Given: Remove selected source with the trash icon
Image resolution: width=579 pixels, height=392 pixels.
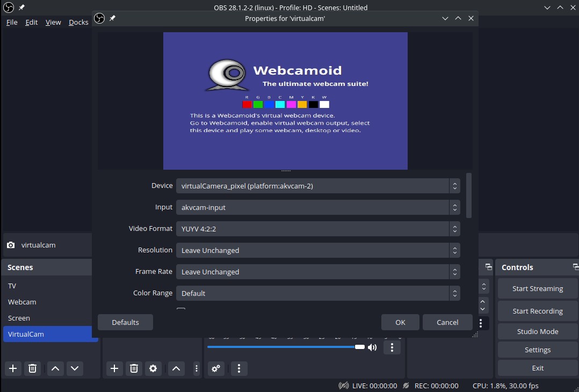Looking at the screenshot, I should click(x=134, y=368).
